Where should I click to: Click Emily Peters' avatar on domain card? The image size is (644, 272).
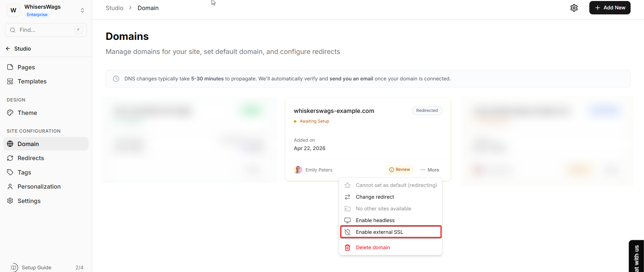pyautogui.click(x=298, y=170)
